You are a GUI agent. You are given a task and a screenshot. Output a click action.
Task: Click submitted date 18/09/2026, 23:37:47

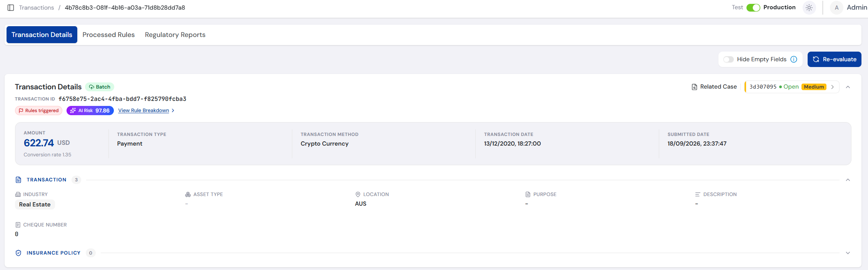point(697,144)
